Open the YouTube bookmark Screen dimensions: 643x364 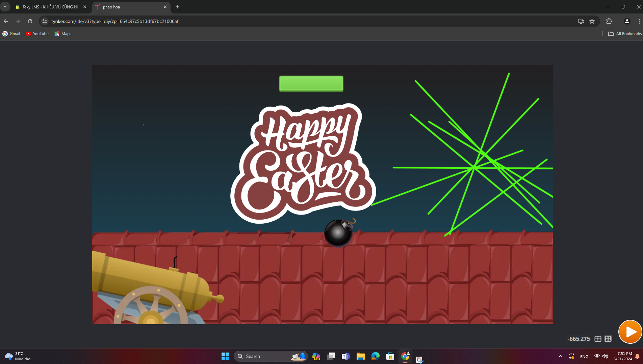(x=37, y=34)
